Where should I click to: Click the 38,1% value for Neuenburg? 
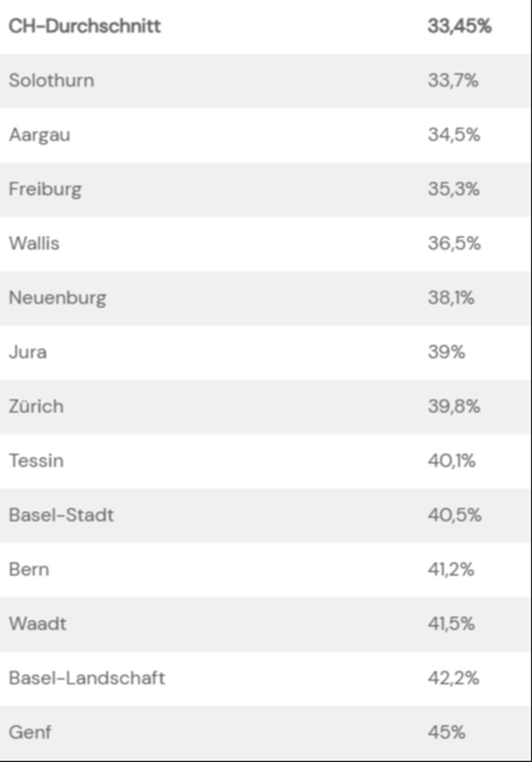pos(451,298)
